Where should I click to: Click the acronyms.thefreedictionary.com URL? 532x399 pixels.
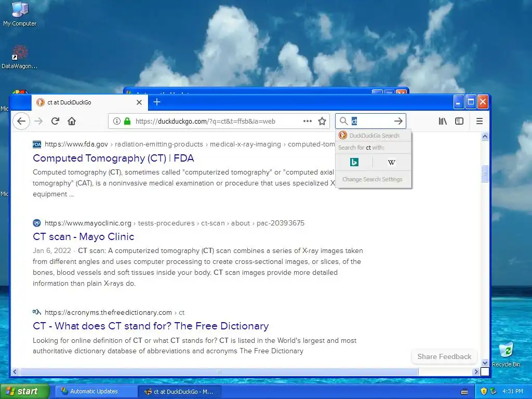click(108, 312)
